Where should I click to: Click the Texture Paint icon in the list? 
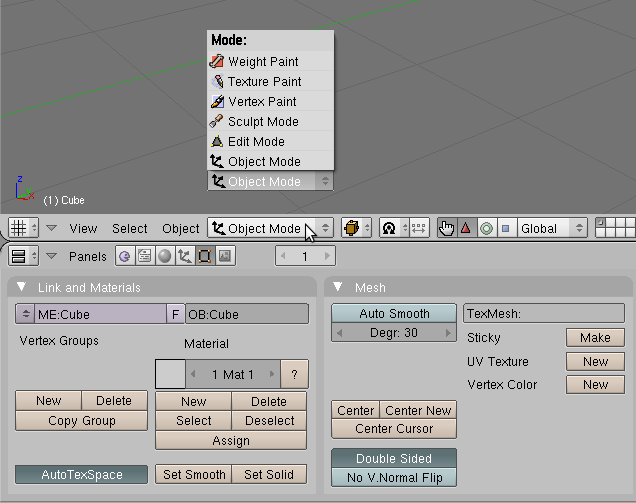coord(218,82)
